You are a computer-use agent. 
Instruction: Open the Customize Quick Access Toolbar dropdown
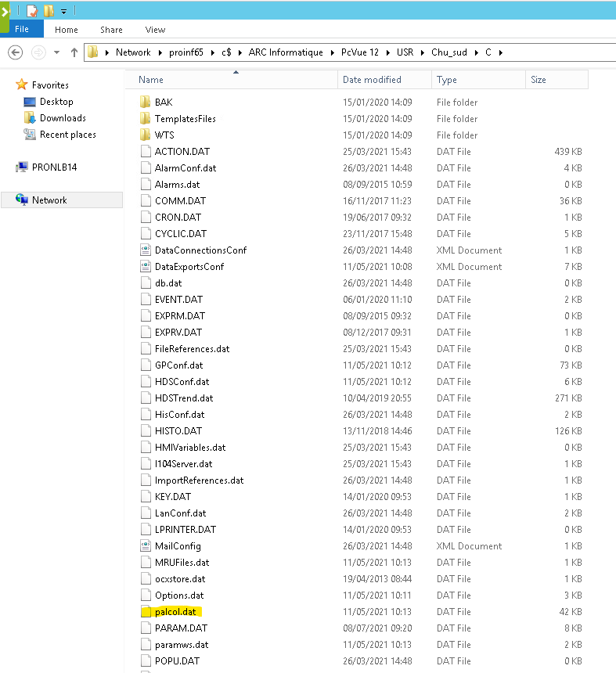[63, 11]
